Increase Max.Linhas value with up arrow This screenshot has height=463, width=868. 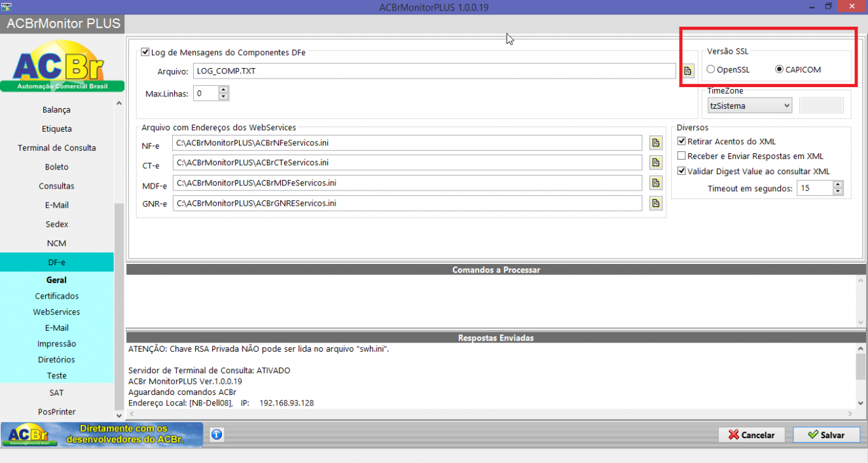(x=223, y=90)
